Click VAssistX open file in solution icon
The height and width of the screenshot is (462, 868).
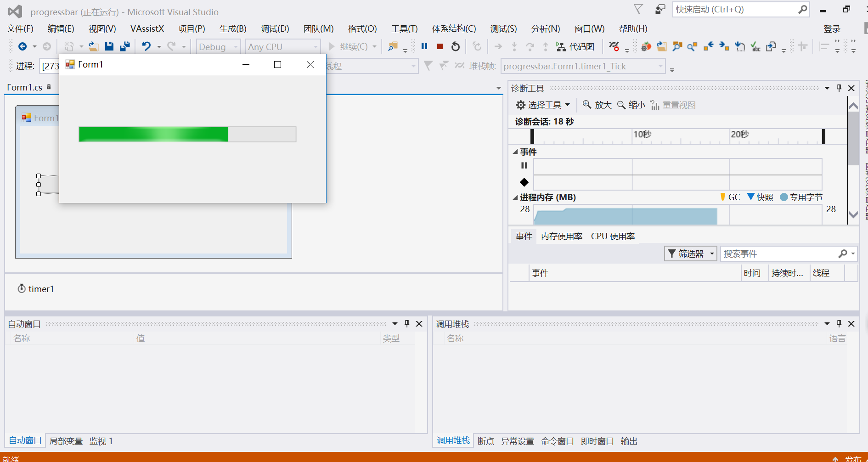click(x=662, y=46)
